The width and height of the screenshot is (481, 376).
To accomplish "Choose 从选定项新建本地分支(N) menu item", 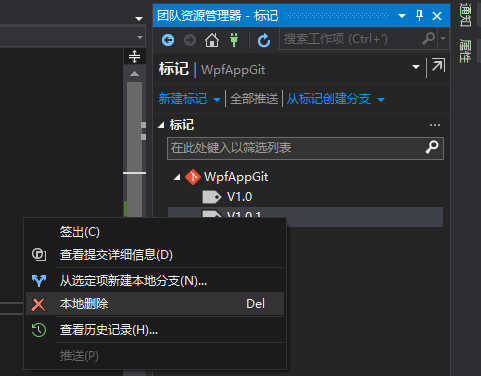I will click(x=155, y=281).
